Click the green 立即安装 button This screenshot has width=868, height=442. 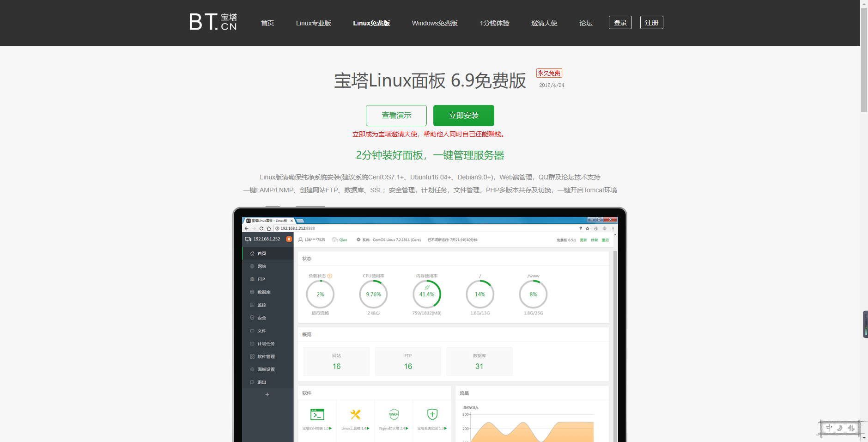(x=464, y=116)
